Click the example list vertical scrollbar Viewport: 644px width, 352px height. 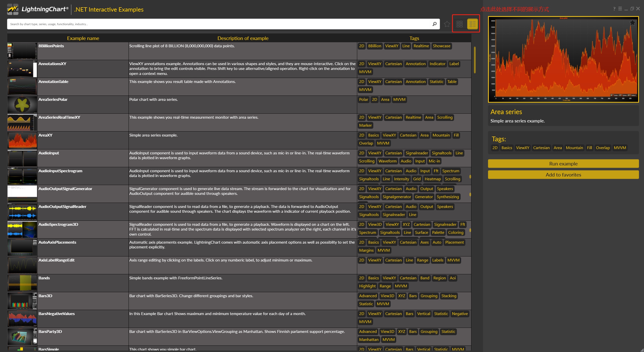475,60
